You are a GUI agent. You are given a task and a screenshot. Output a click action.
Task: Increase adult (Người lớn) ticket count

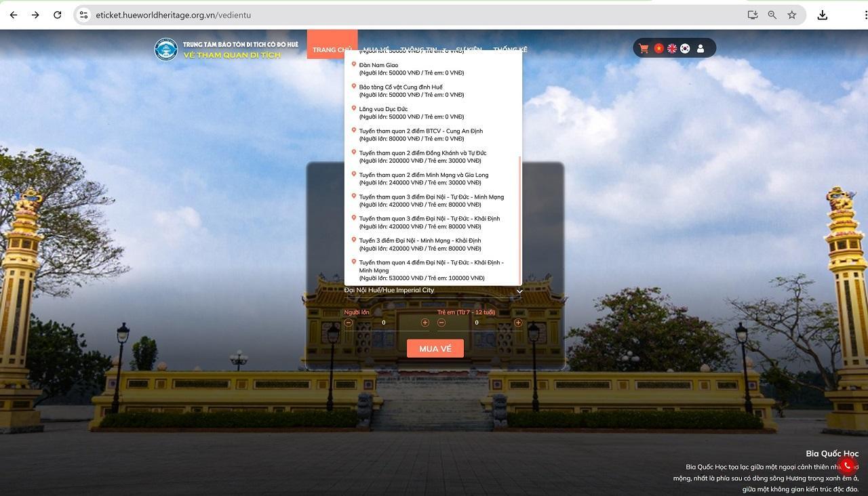[425, 323]
